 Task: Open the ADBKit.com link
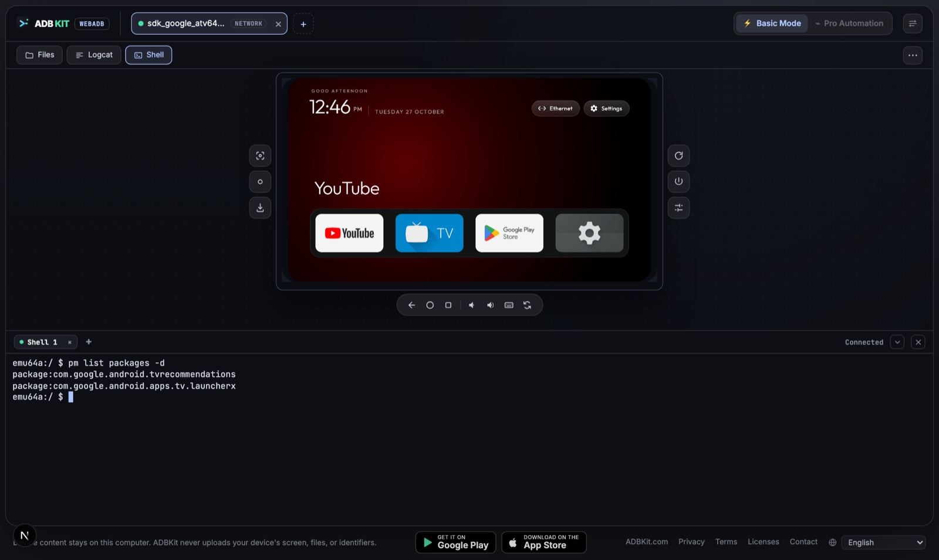click(647, 542)
